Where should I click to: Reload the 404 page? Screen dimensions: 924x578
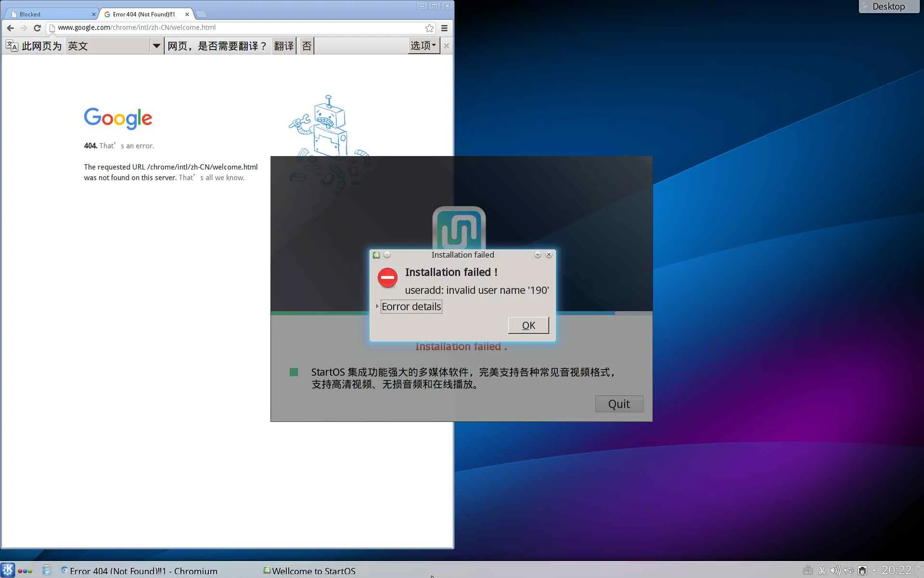[x=37, y=28]
